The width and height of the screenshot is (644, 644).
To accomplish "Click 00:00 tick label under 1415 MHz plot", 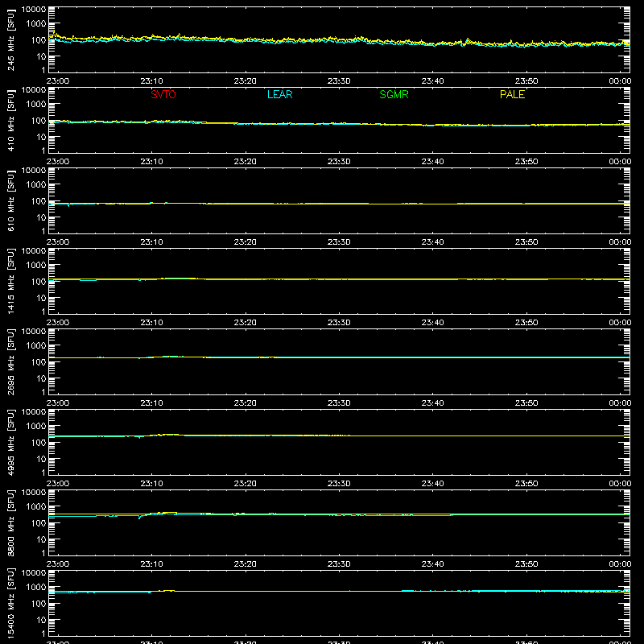I will click(x=620, y=323).
